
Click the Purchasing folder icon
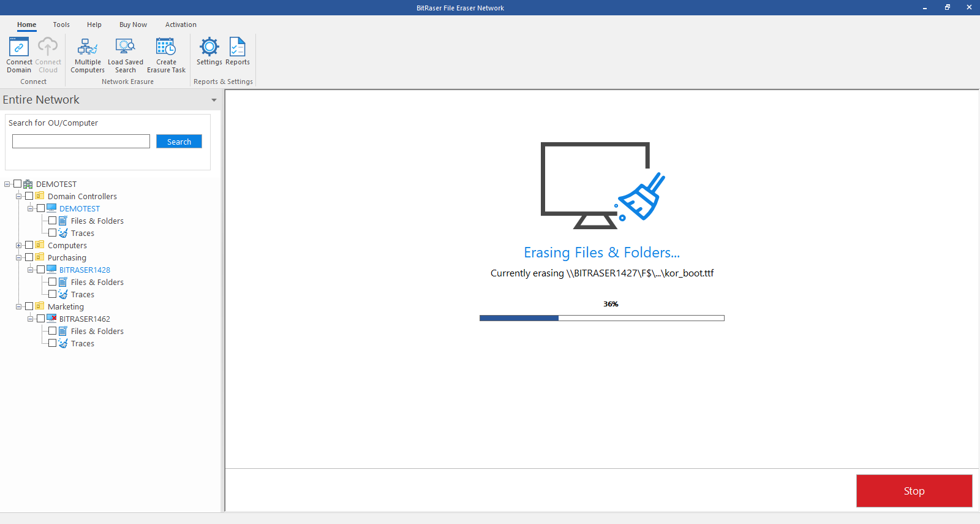pyautogui.click(x=40, y=257)
